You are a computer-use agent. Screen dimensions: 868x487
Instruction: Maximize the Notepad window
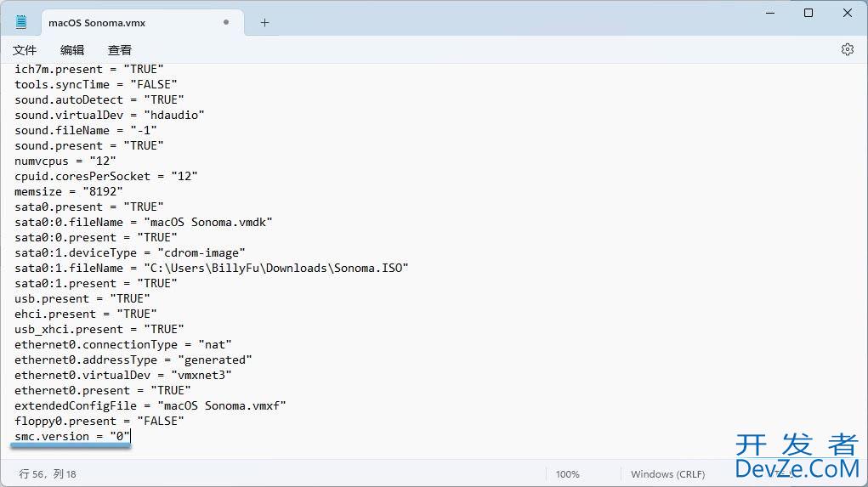coord(808,13)
